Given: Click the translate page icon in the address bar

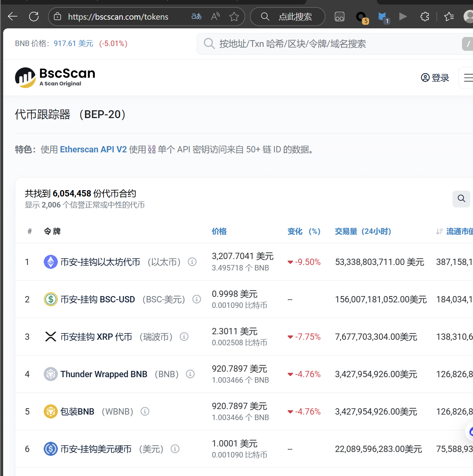Looking at the screenshot, I should coord(196,17).
